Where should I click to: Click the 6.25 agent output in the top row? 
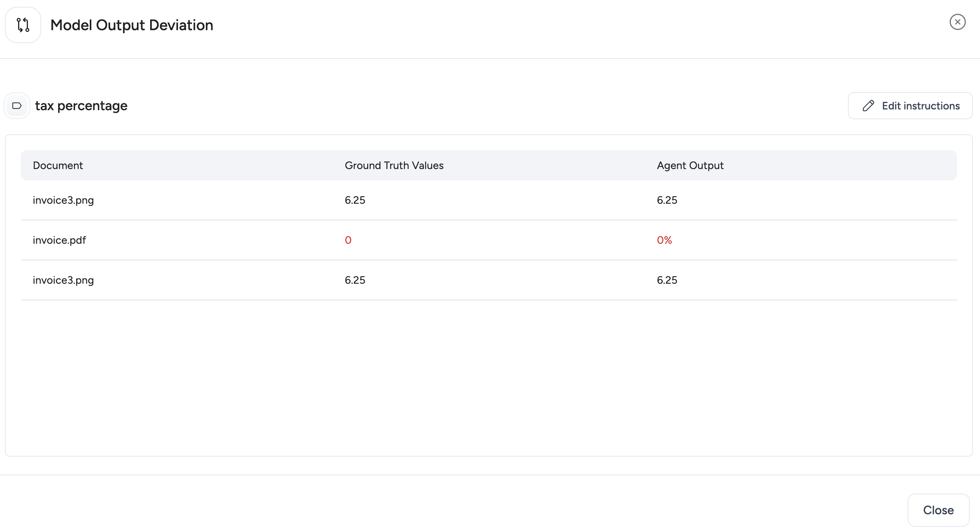click(667, 200)
